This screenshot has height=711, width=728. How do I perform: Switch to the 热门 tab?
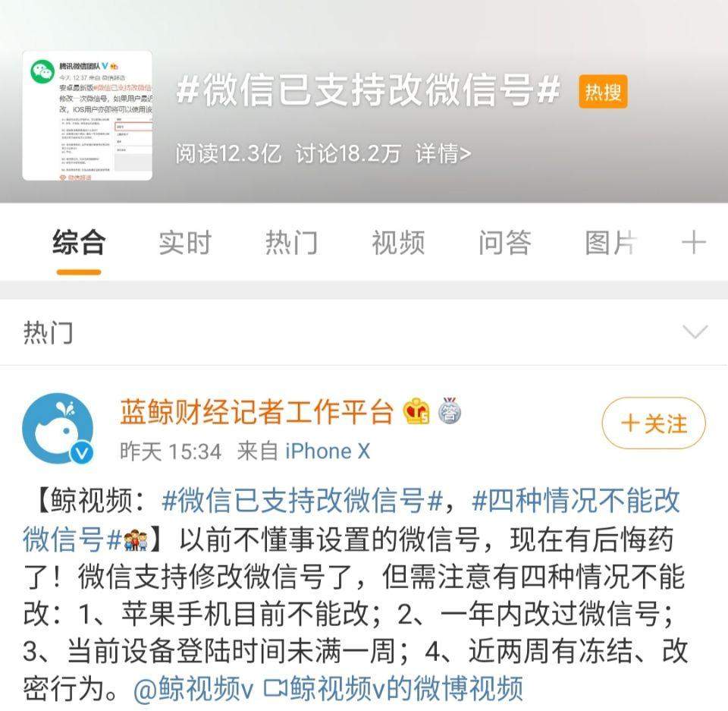[x=291, y=243]
